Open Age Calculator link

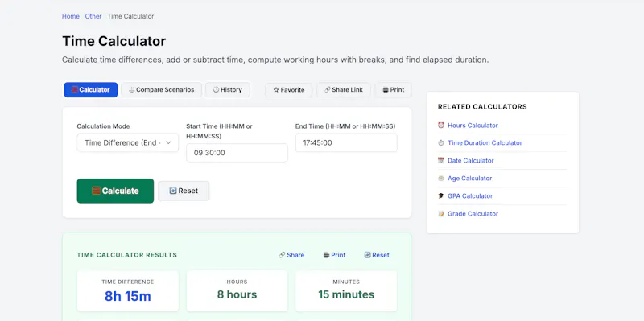470,178
